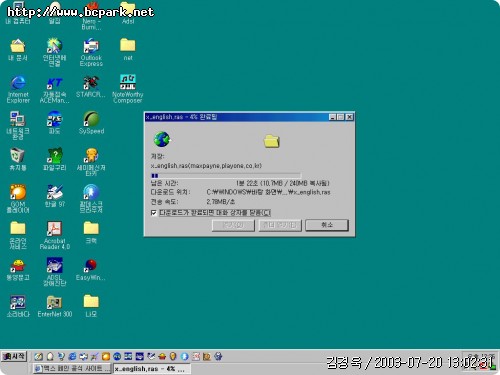Click the transfer speed value 2.78MB/초
This screenshot has width=500, height=375.
click(221, 202)
